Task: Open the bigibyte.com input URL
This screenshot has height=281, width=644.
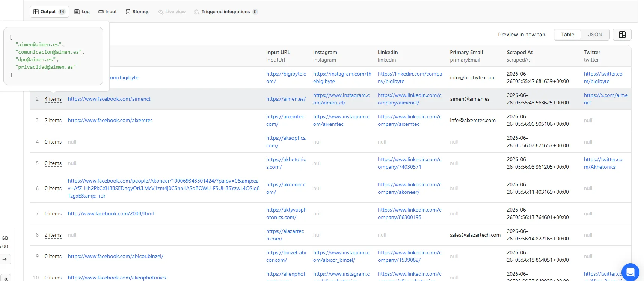Action: pyautogui.click(x=286, y=77)
